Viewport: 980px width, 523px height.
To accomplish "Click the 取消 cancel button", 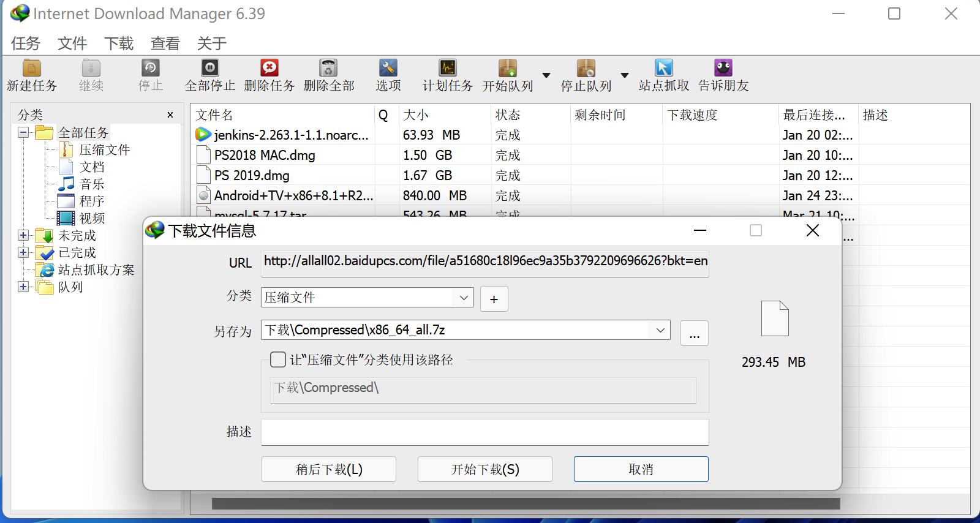I will [641, 469].
